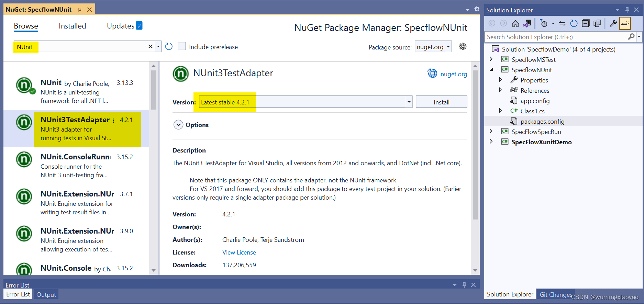Open the search box history dropdown arrow
This screenshot has width=644, height=304.
158,46
